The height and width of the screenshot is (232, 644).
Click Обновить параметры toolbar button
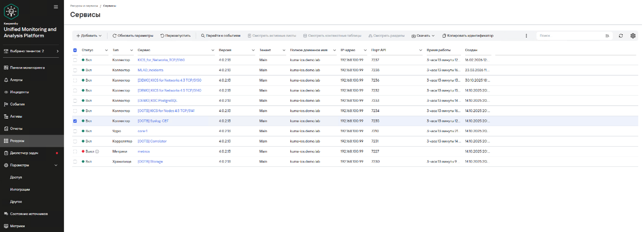click(133, 36)
